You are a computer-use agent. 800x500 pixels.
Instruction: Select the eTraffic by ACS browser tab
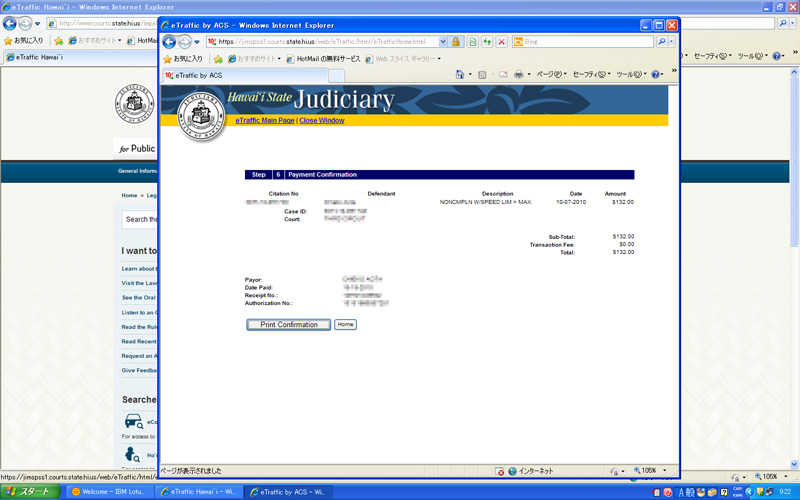click(x=245, y=76)
